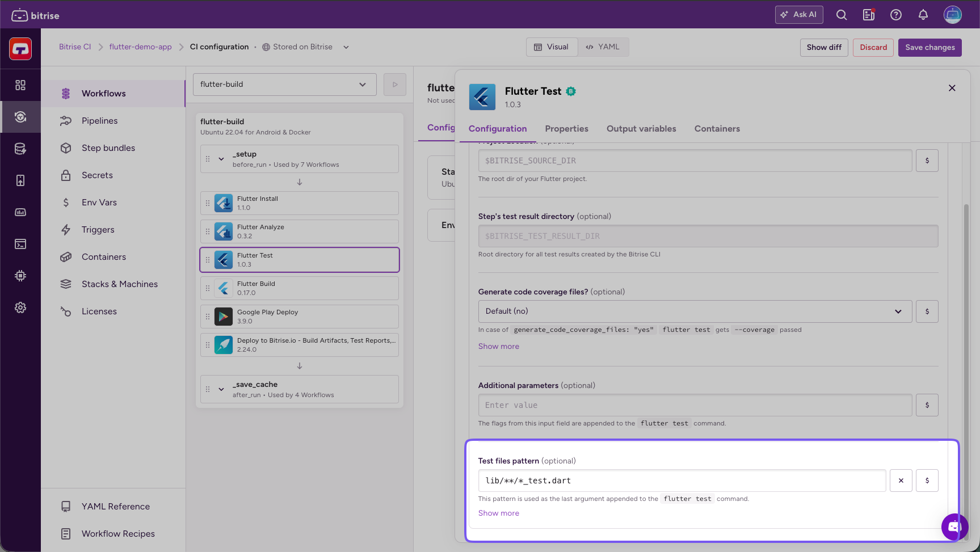Show more under Test files pattern description

499,513
